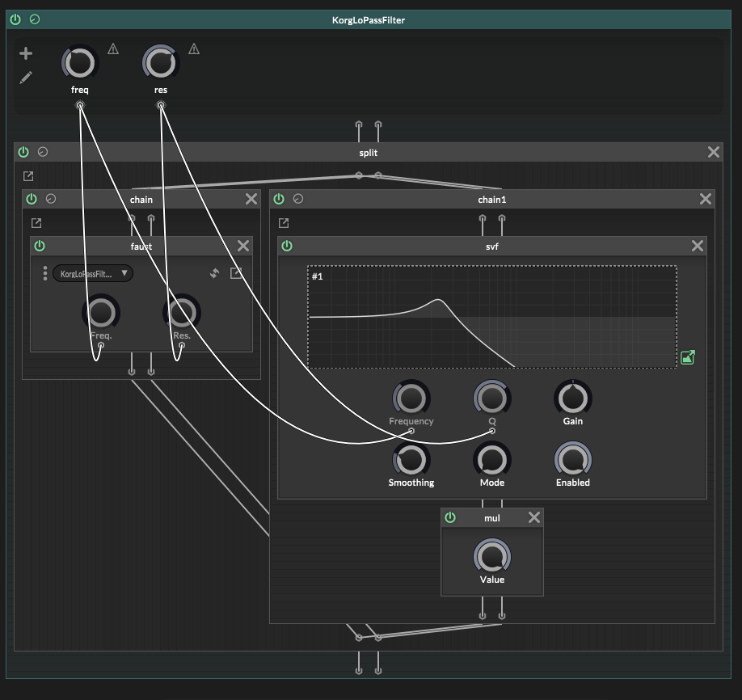
Task: Toggle the faust node power button
Action: pos(40,246)
